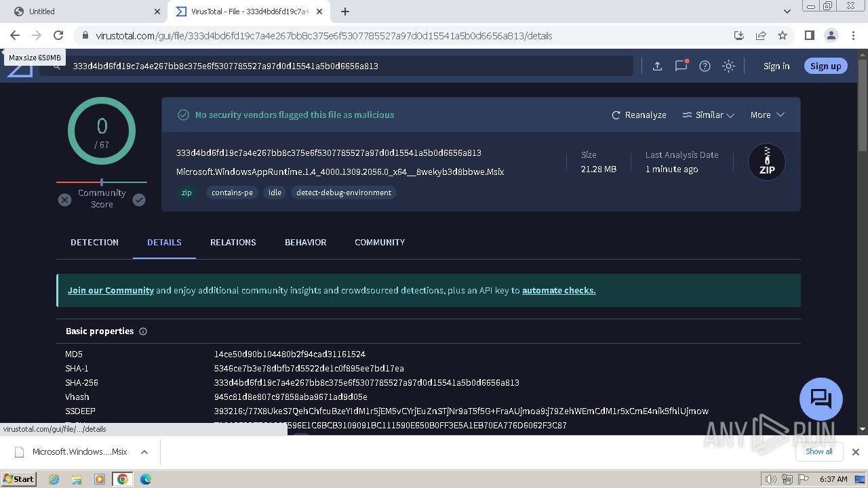Switch to the DETECTION tab
Screen dimensions: 868x488
point(94,242)
